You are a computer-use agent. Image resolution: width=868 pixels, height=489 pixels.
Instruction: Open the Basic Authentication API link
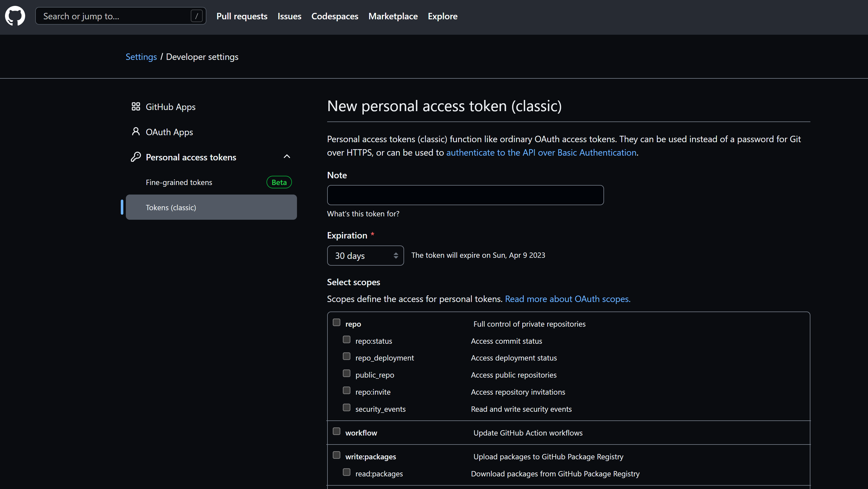[x=541, y=153]
